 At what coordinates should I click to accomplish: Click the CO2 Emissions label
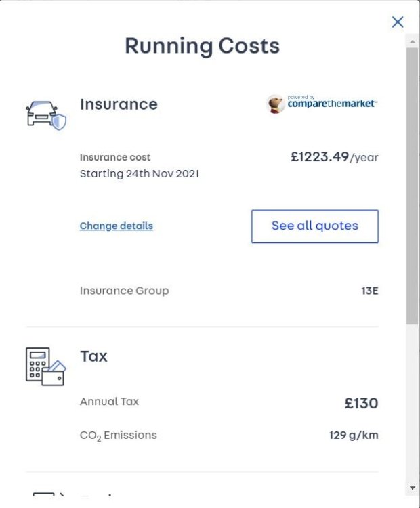click(x=119, y=436)
